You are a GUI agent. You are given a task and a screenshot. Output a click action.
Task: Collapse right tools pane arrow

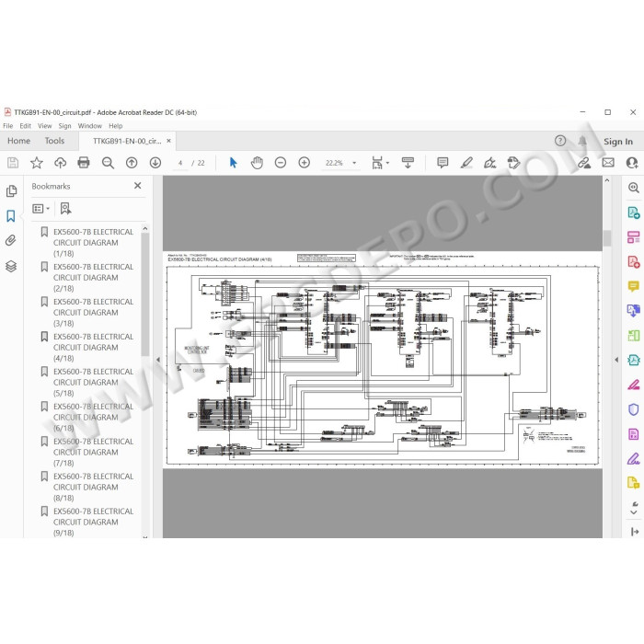tap(616, 360)
